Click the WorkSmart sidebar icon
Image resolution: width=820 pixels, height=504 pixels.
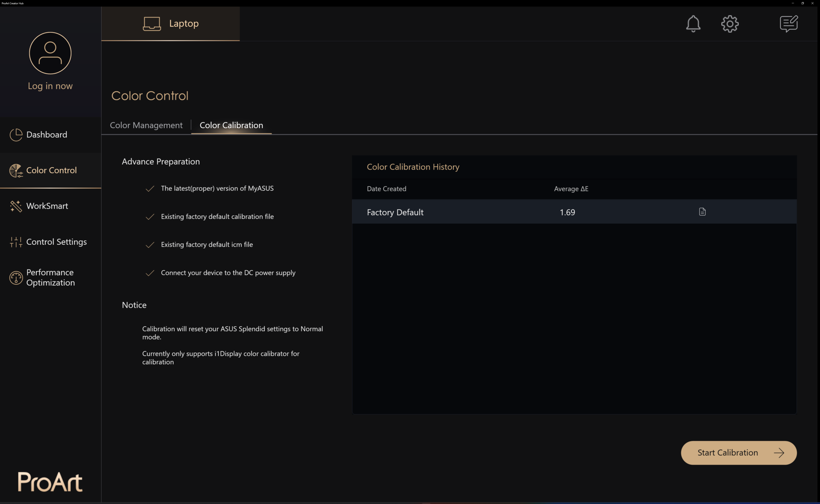coord(16,206)
